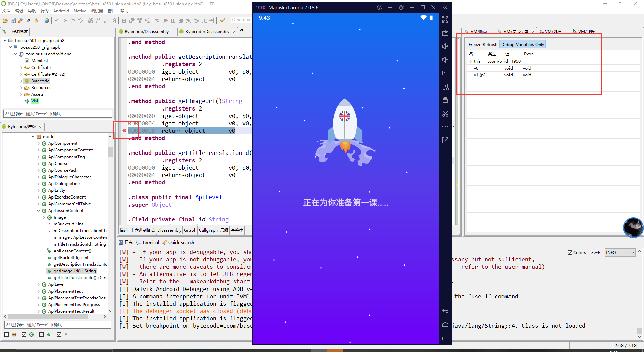Click Nox install APK icon
644x352 pixels.
445,87
